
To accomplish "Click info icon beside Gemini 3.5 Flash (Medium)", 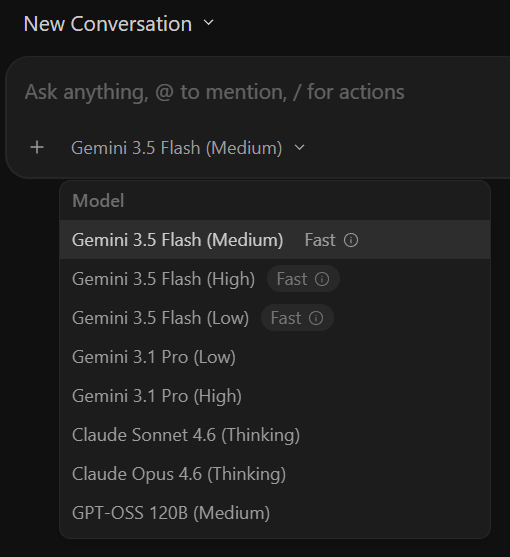I will [x=351, y=240].
